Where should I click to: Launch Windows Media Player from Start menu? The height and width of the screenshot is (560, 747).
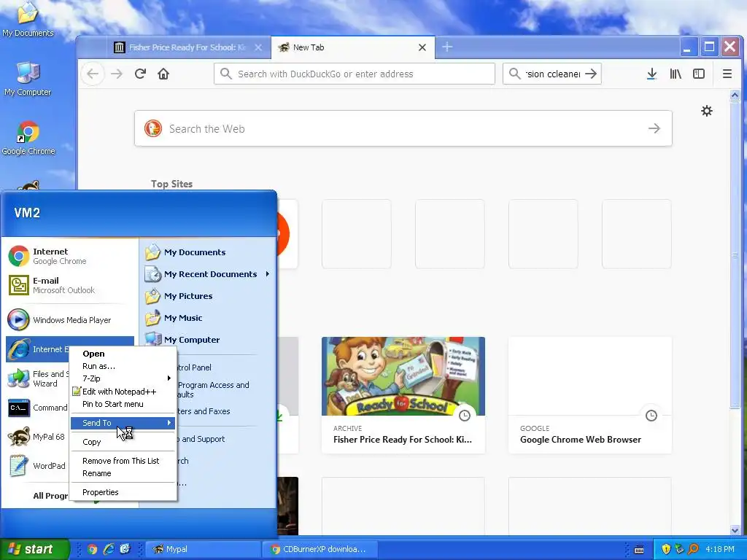coord(71,320)
